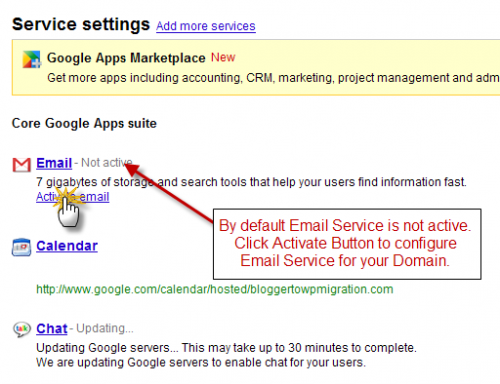Open the Chat service link
The image size is (500, 384).
52,329
